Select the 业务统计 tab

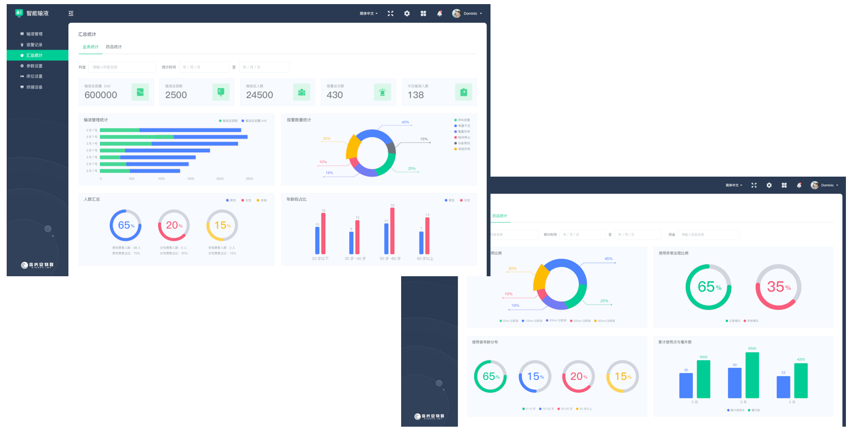[x=90, y=47]
